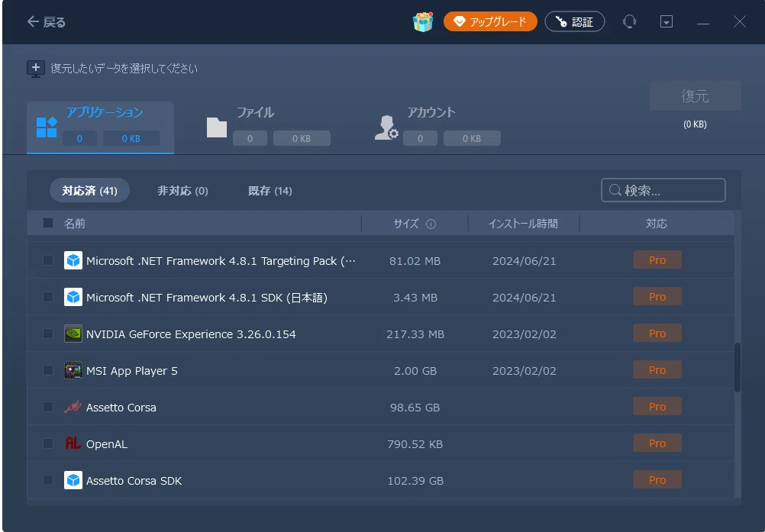This screenshot has width=765, height=532.
Task: Check the MSI App Player 5 row
Action: (x=48, y=370)
